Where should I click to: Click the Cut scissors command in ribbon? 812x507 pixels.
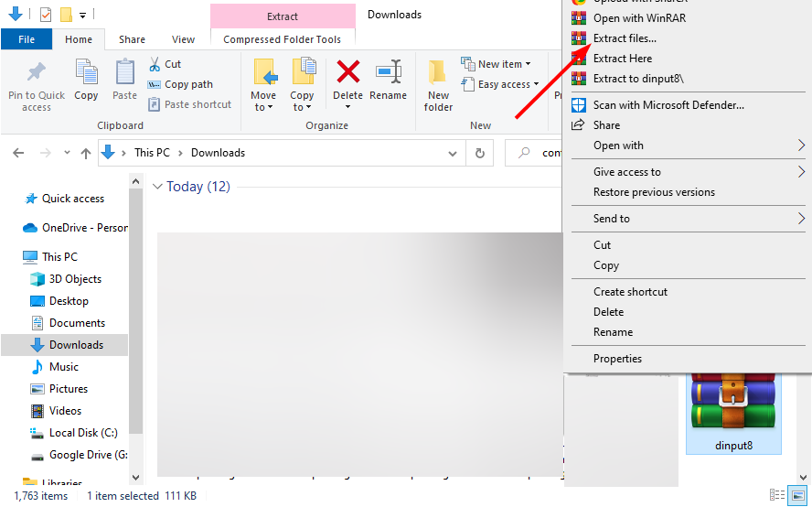166,64
